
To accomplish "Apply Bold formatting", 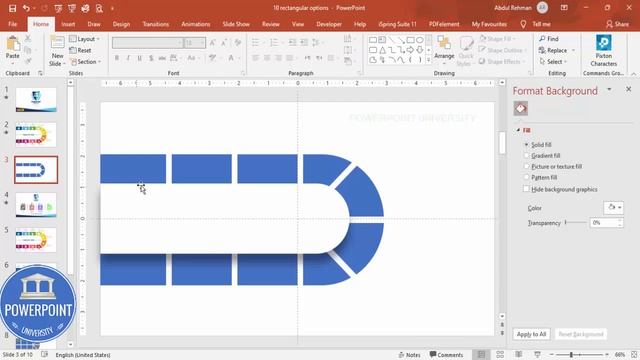I will [117, 58].
